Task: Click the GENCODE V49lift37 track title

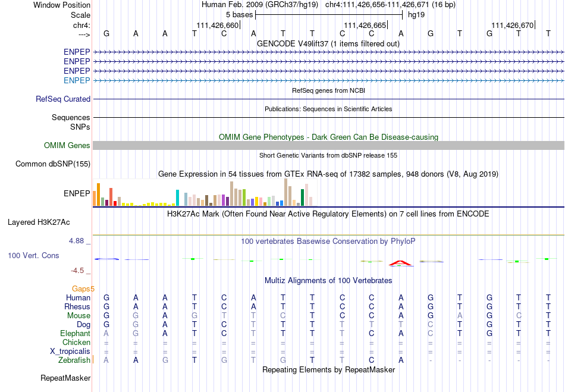Action: click(328, 43)
